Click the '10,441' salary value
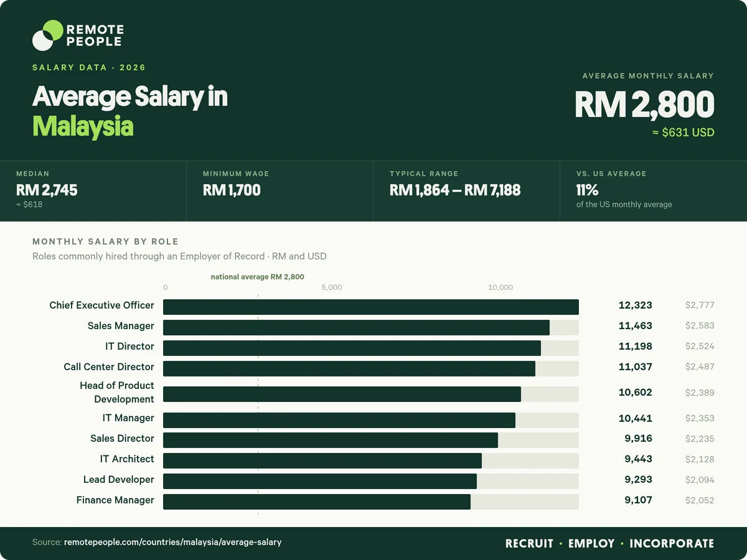747x560 pixels. (x=636, y=418)
